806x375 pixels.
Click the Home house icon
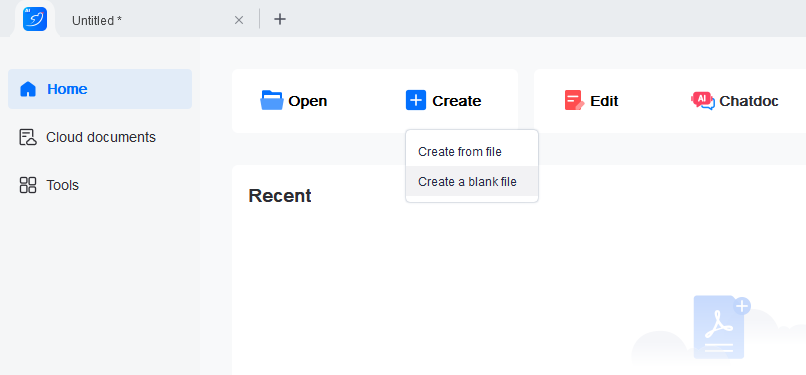coord(28,89)
